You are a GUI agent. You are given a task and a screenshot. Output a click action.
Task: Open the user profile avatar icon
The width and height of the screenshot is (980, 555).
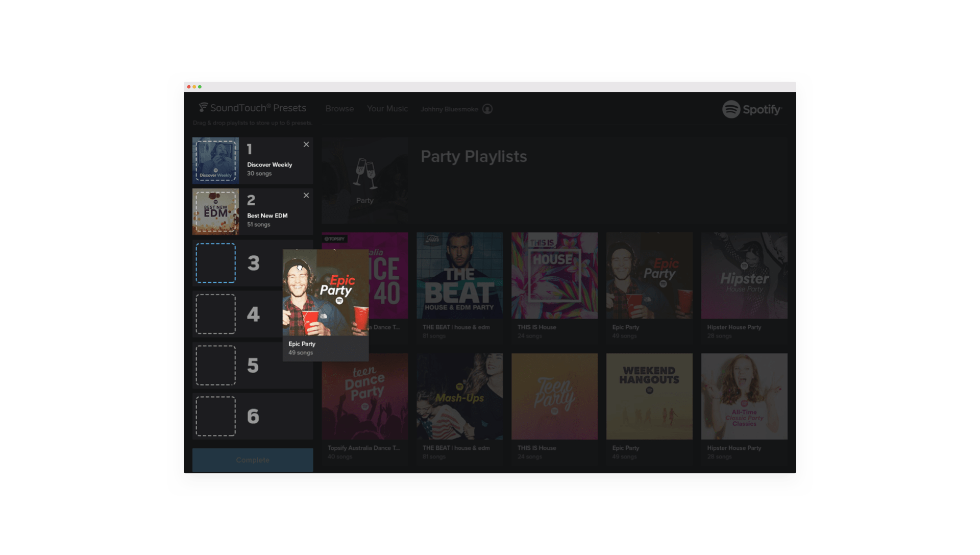[487, 109]
